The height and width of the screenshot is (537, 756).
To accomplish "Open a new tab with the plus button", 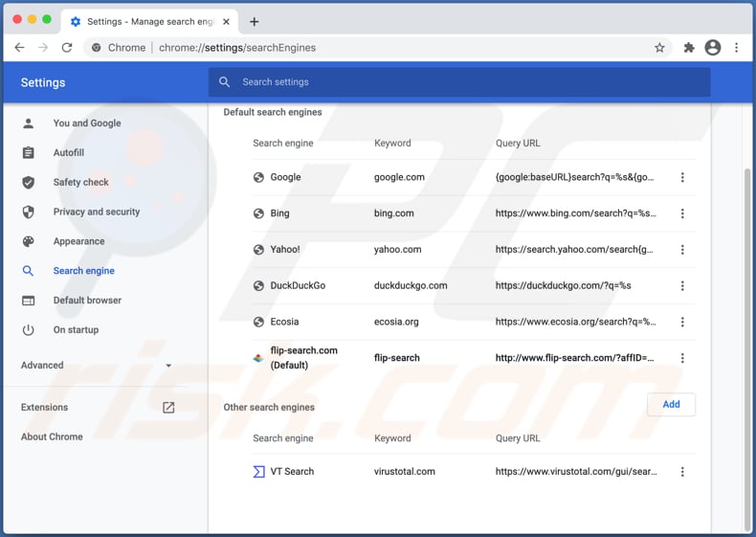I will click(255, 22).
